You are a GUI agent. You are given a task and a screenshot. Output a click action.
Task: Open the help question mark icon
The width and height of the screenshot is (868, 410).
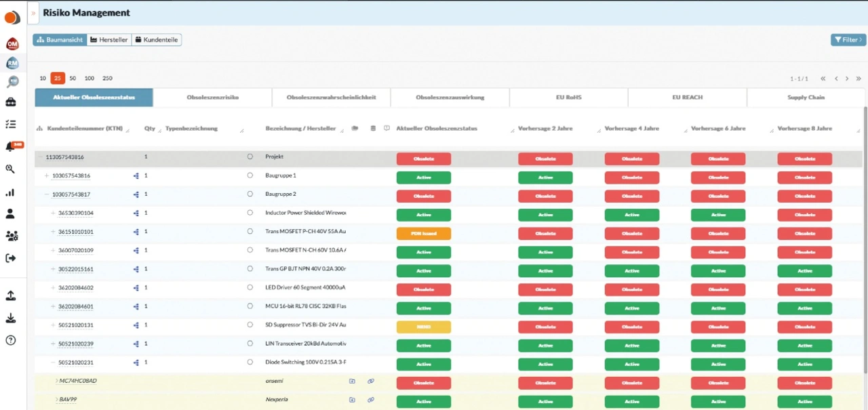[11, 340]
